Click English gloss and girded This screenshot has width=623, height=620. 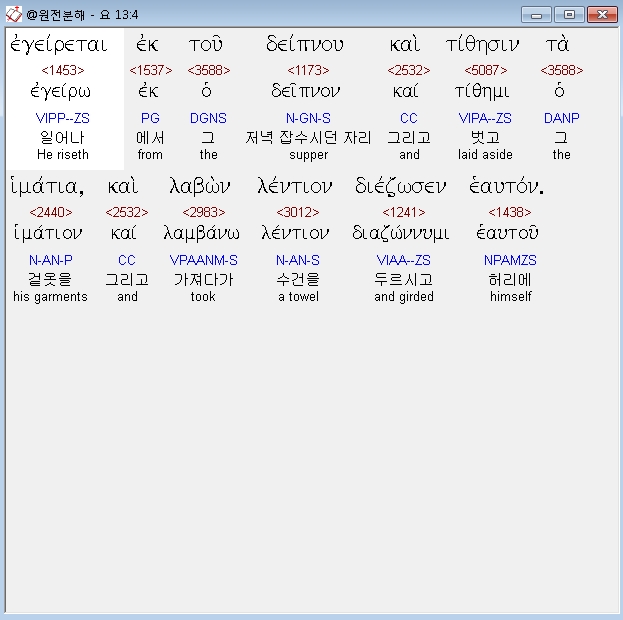point(404,296)
